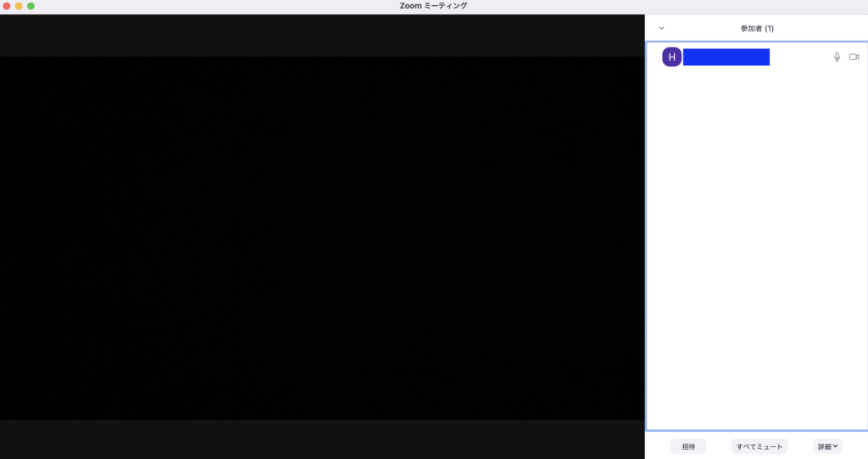Click the dark strip above the video

[322, 36]
